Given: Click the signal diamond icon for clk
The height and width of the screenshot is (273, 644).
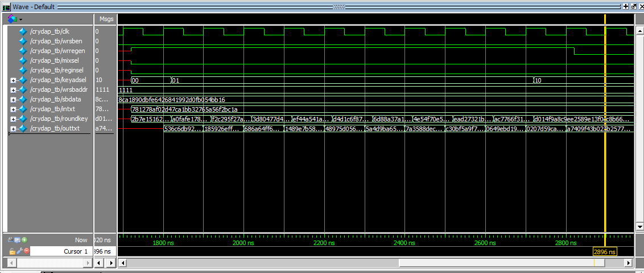Looking at the screenshot, I should tap(23, 31).
